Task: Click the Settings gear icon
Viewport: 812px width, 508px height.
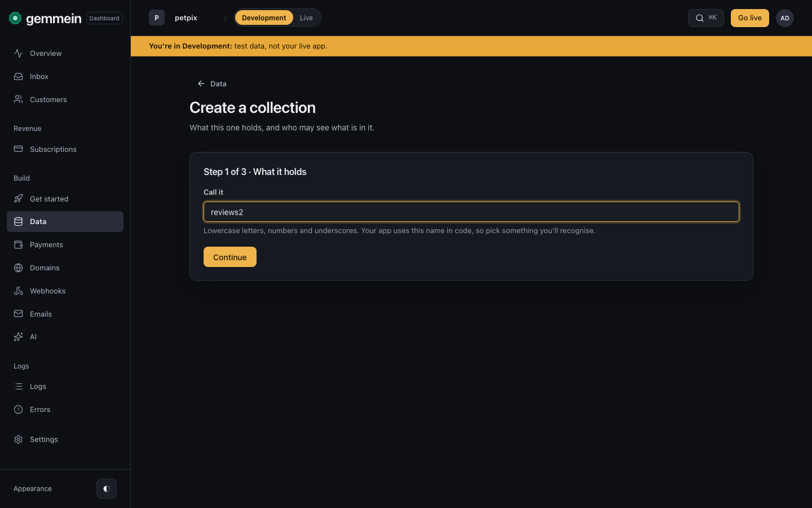Action: click(19, 439)
